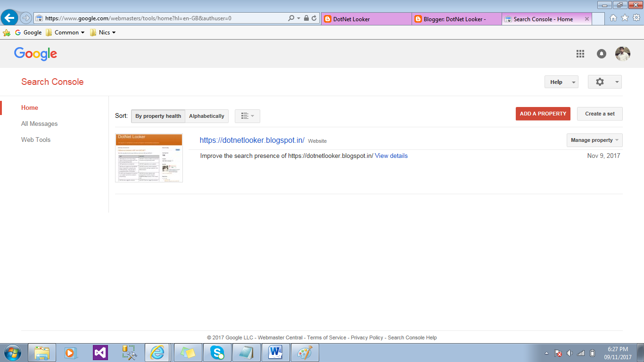Open the hammer and wrench taskbar app

129,353
